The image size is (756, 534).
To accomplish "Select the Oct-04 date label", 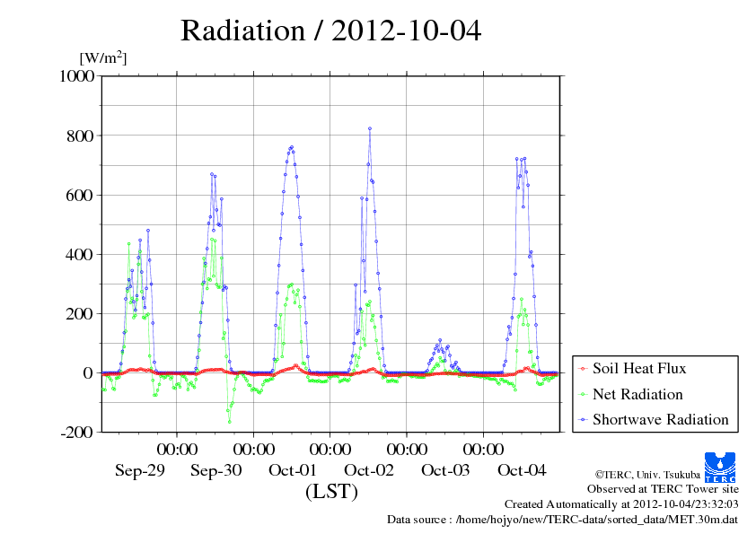I will pyautogui.click(x=522, y=470).
